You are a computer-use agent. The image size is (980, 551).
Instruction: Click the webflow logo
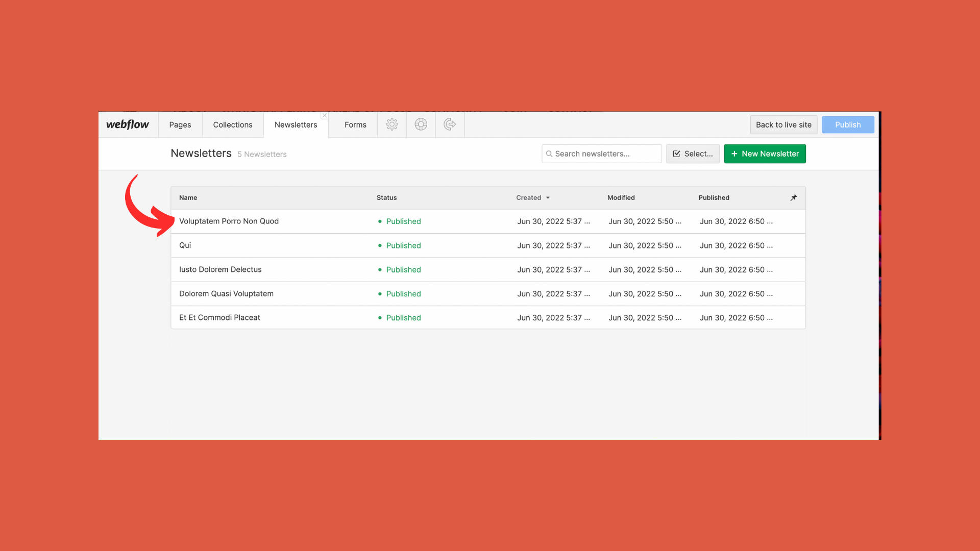click(128, 124)
